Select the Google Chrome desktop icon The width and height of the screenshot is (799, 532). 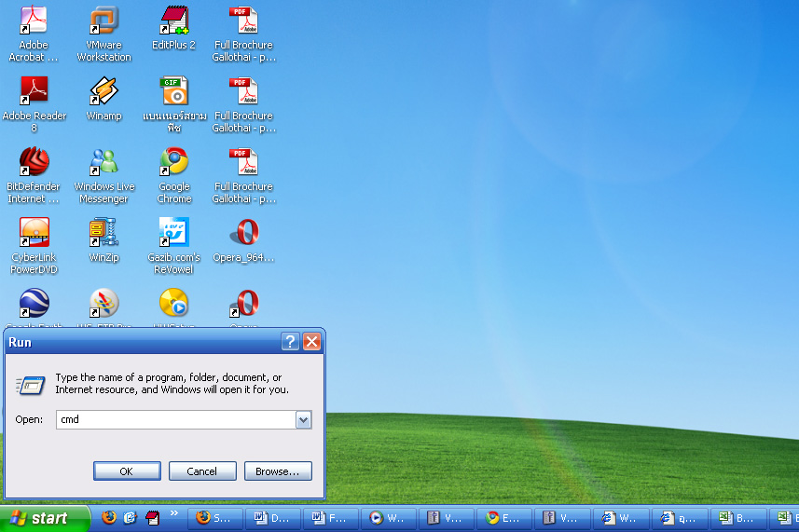(174, 176)
